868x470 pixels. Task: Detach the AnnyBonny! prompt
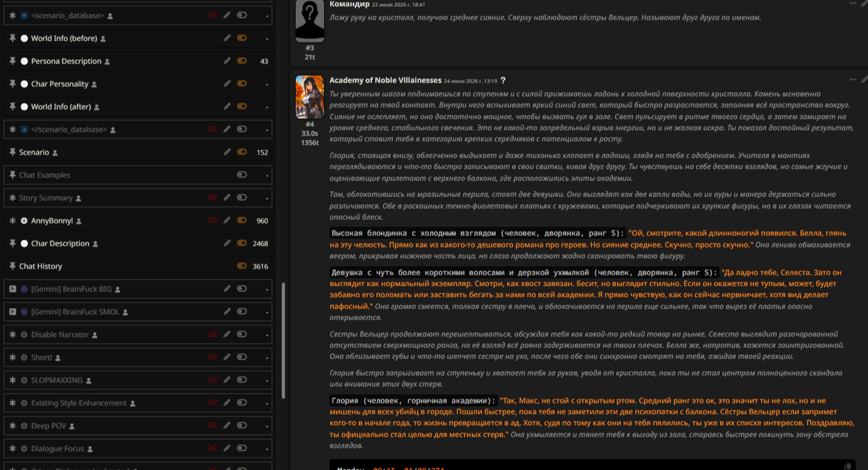[213, 221]
